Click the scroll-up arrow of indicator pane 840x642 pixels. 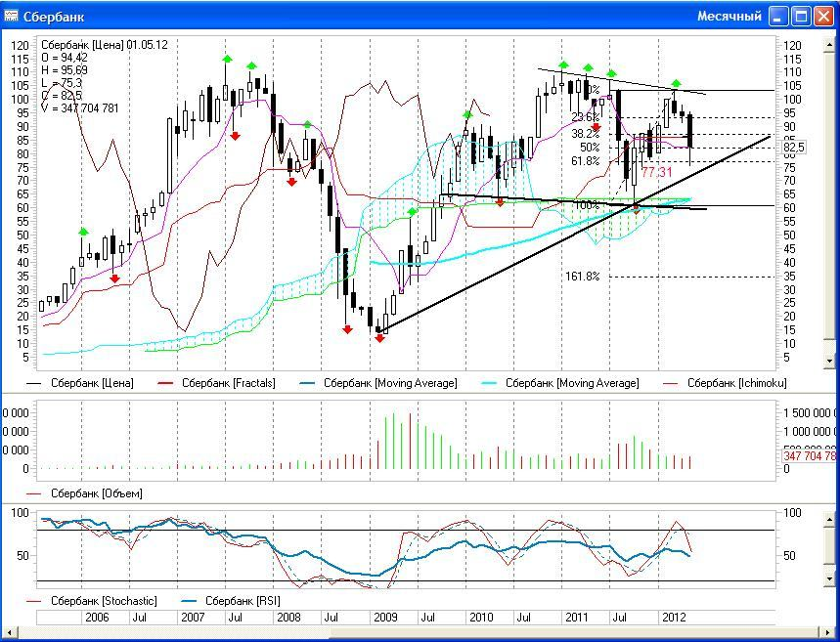[x=830, y=519]
